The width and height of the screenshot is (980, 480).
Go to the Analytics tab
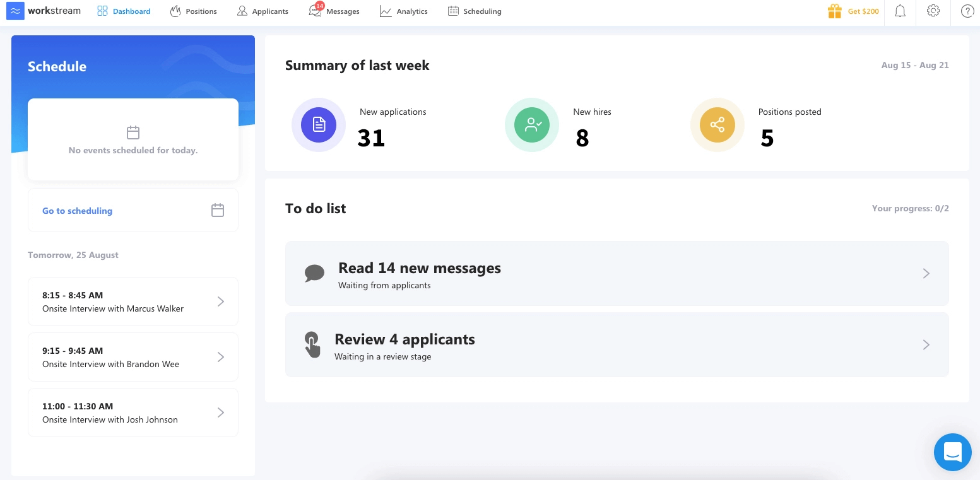tap(404, 11)
